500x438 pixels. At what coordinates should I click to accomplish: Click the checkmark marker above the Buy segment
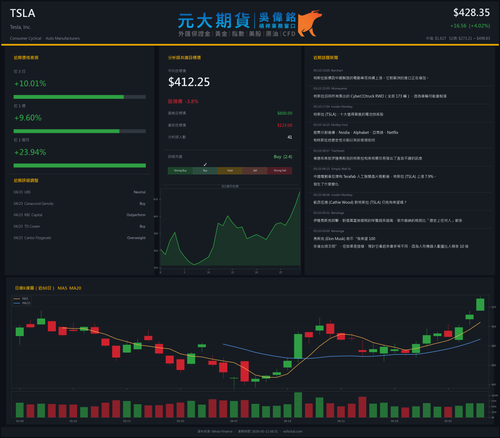point(205,164)
